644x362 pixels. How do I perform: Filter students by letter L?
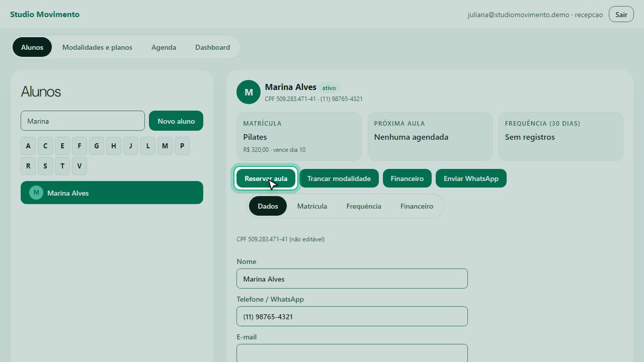pos(148,146)
